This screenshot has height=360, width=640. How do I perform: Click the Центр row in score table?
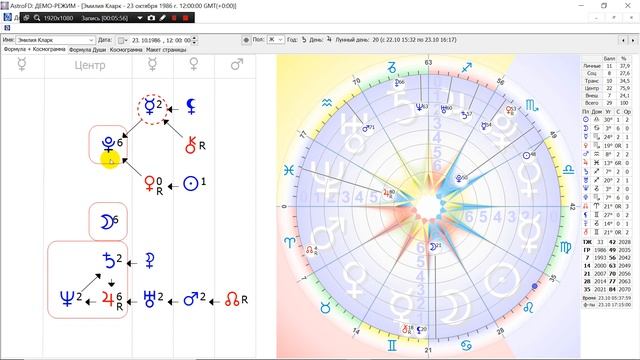pyautogui.click(x=607, y=88)
